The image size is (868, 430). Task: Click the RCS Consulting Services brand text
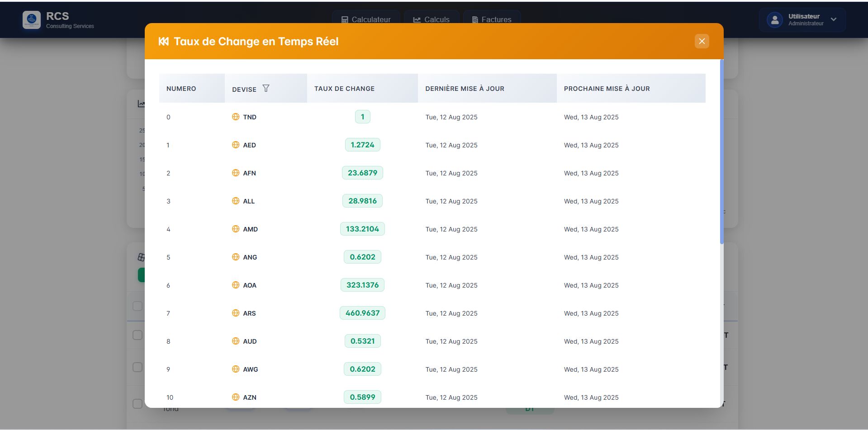coord(70,20)
